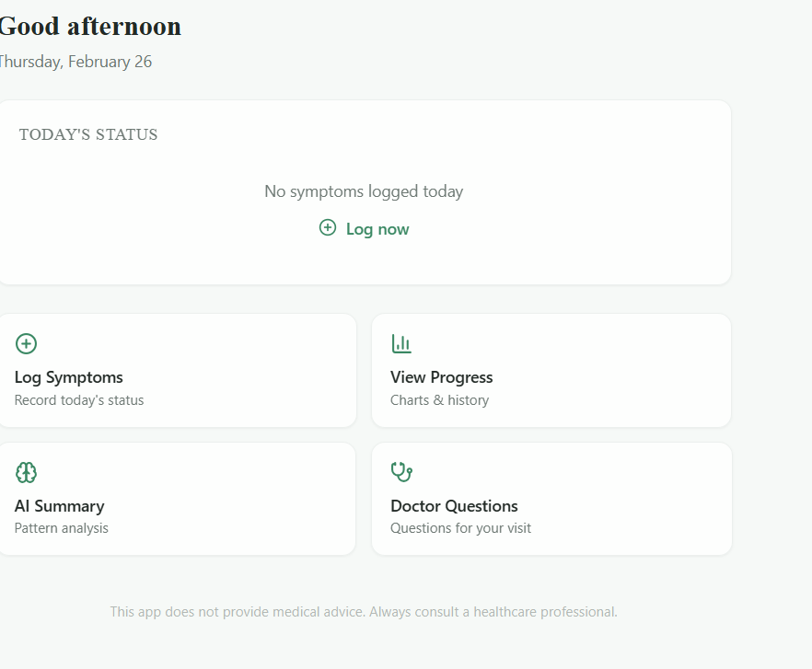Click the plus icon next to Log now
The image size is (812, 669).
(x=327, y=227)
